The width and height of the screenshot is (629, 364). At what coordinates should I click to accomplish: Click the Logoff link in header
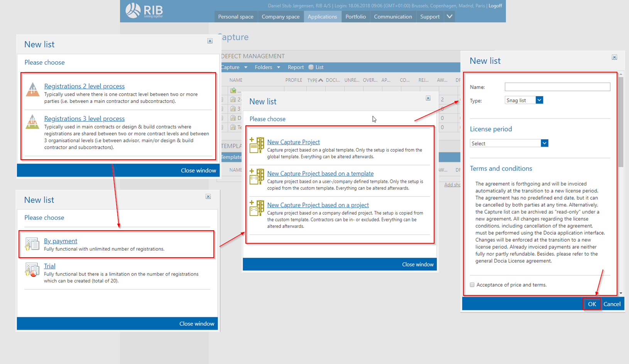tap(495, 6)
